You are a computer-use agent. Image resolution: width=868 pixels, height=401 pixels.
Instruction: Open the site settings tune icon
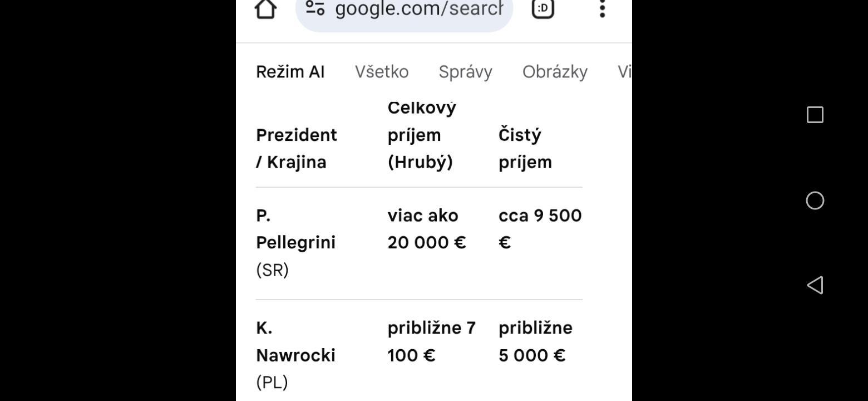point(315,8)
